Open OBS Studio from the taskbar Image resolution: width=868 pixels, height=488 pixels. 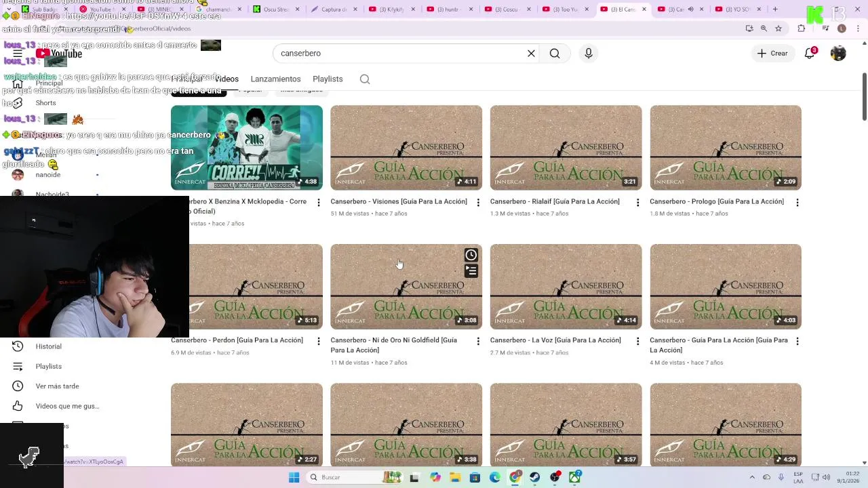click(x=555, y=477)
